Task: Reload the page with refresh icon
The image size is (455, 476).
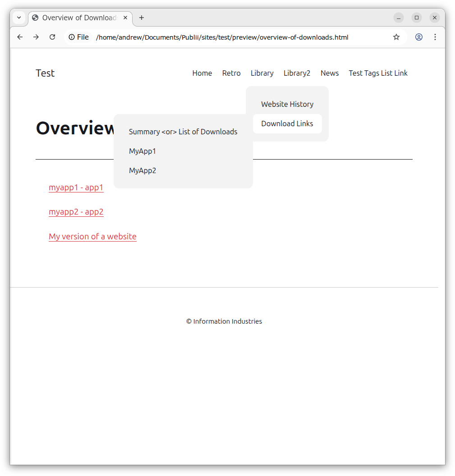Action: click(52, 37)
